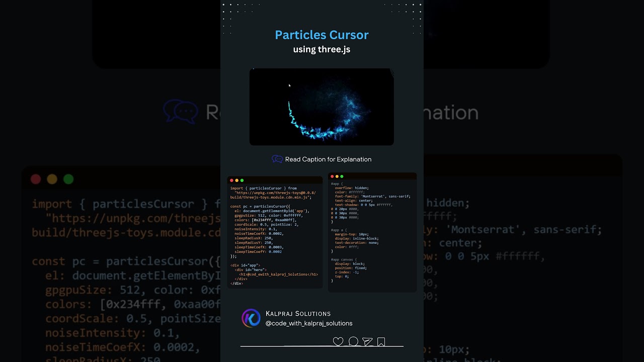Click the red dot on the JavaScript code window
Screen dimensions: 644x362
tap(232, 180)
